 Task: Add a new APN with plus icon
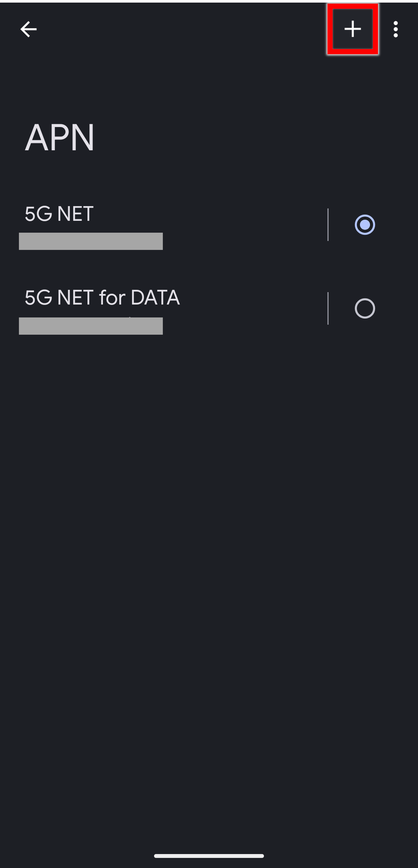pos(352,29)
